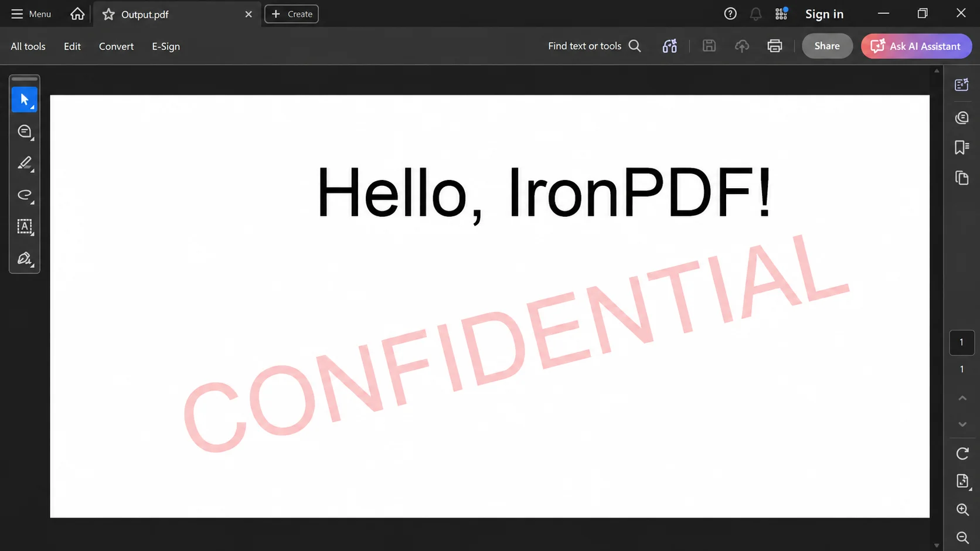This screenshot has height=551, width=980.
Task: Open the Help question mark menu
Action: coord(730,14)
